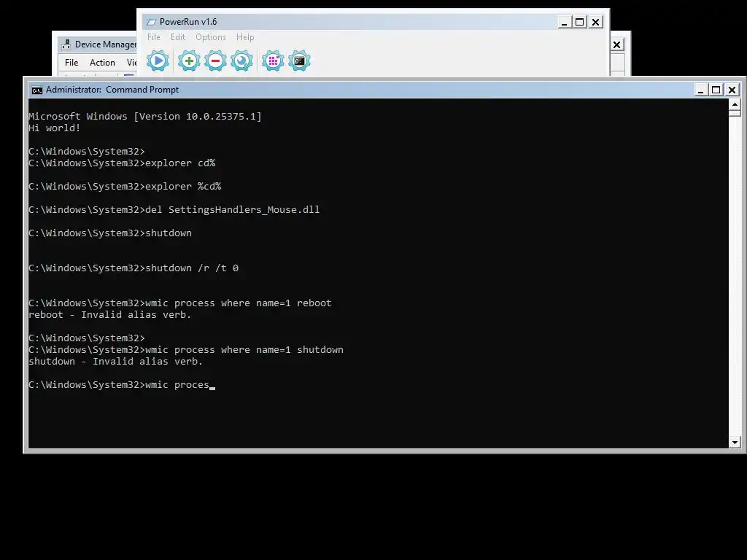Click the PowerRun title bar app icon
The image size is (747, 560).
click(152, 22)
